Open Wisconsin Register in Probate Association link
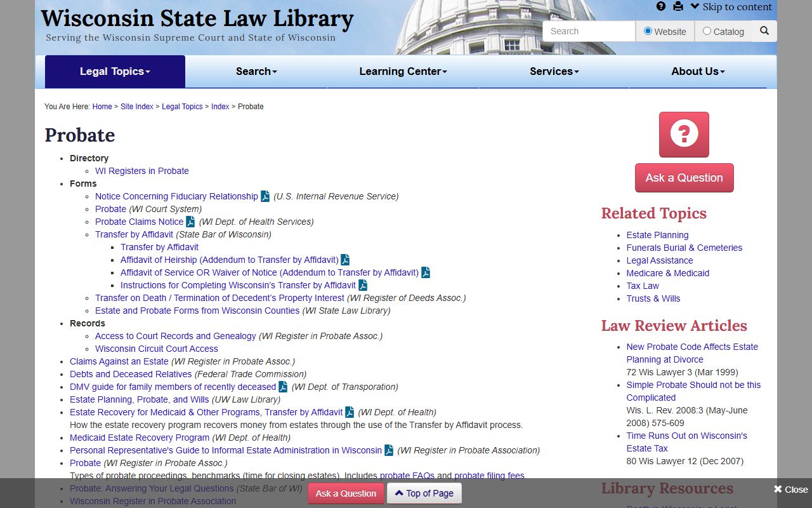 click(153, 501)
